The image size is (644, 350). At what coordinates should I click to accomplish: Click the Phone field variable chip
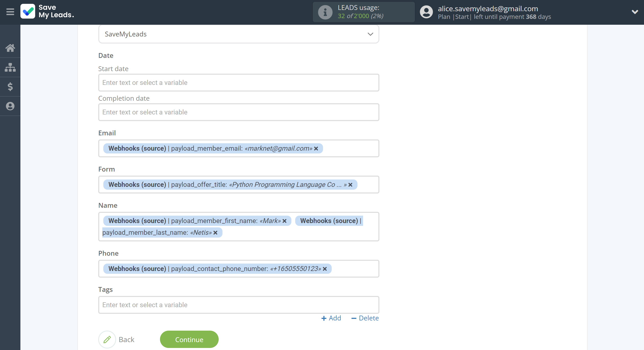coord(217,269)
